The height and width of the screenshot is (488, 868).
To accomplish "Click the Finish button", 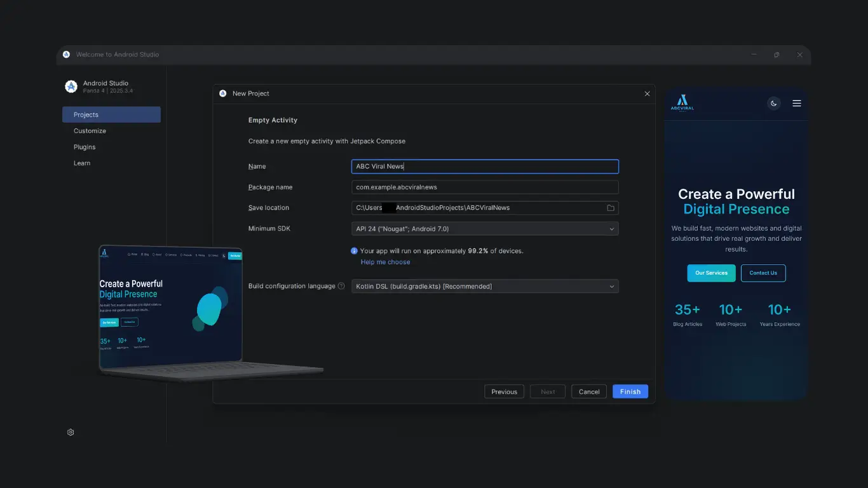I will tap(630, 391).
